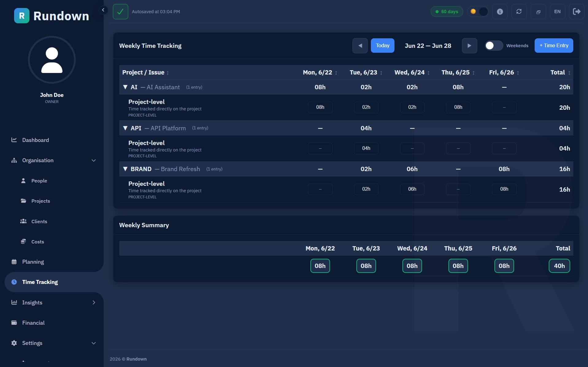
Task: Edit API Platform Tuesday 04h field
Action: pyautogui.click(x=366, y=148)
